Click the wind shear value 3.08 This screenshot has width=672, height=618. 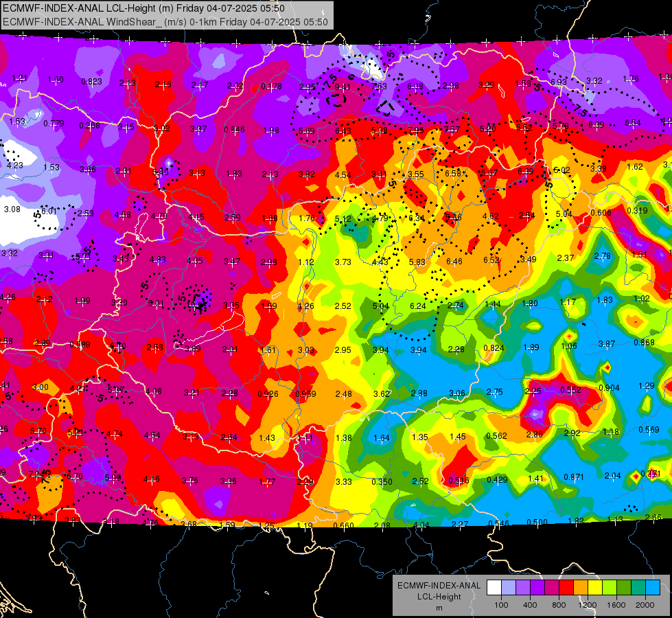[x=12, y=209]
